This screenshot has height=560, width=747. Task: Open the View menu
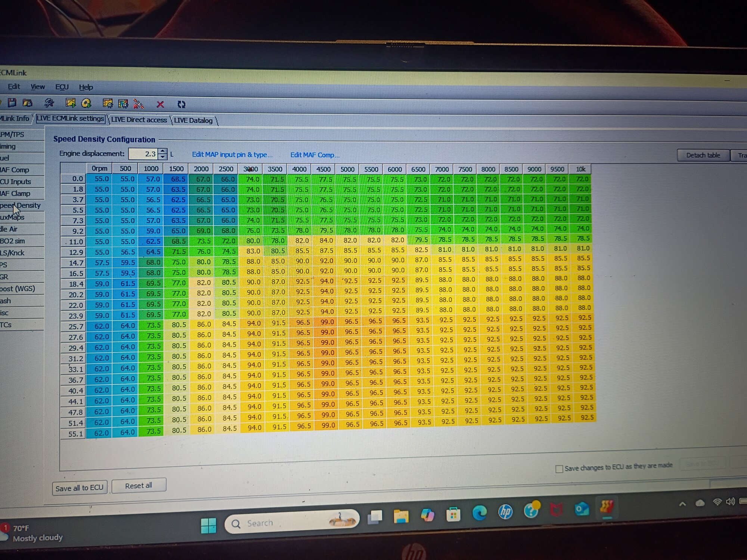point(38,87)
